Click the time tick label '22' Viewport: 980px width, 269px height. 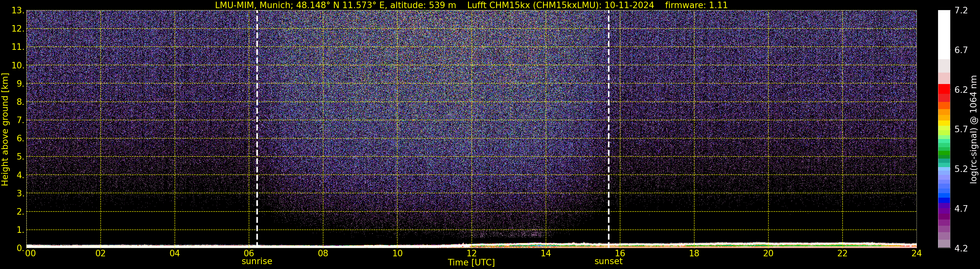[842, 253]
